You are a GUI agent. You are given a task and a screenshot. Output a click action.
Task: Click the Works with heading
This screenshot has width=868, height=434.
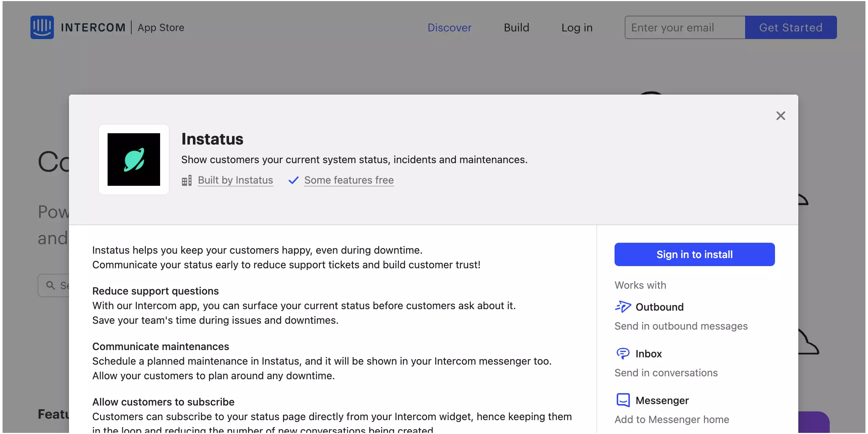[640, 285]
